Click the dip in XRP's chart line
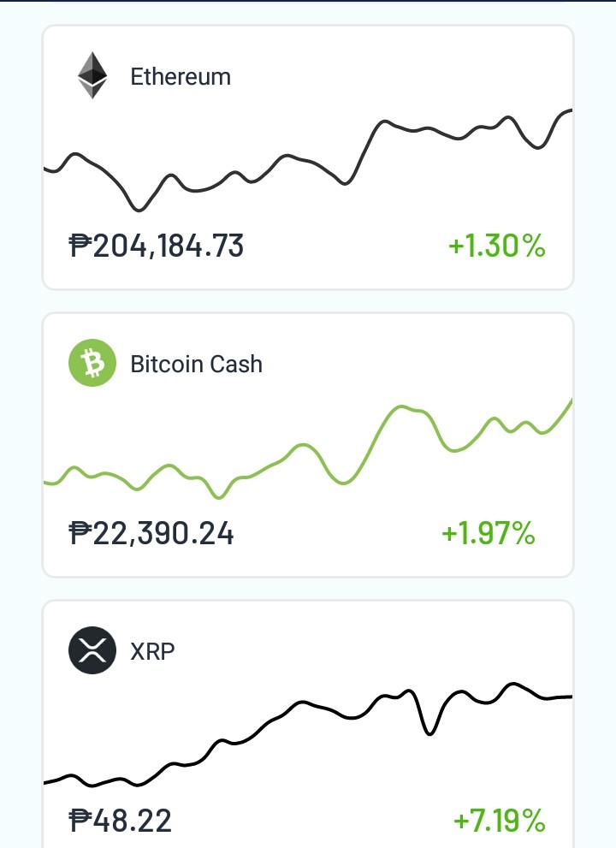This screenshot has height=848, width=616. click(429, 732)
